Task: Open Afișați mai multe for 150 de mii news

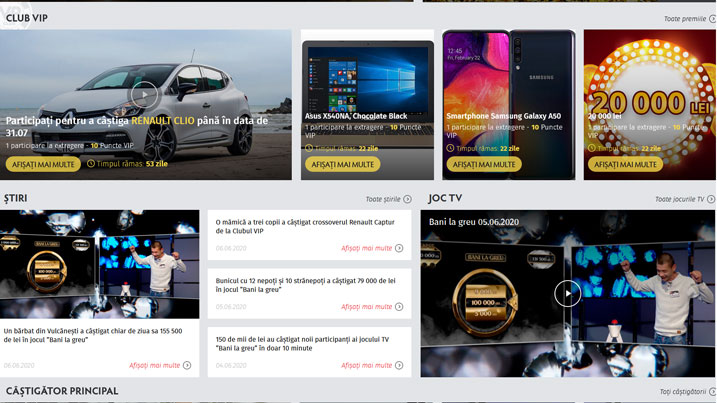Action: click(x=366, y=365)
